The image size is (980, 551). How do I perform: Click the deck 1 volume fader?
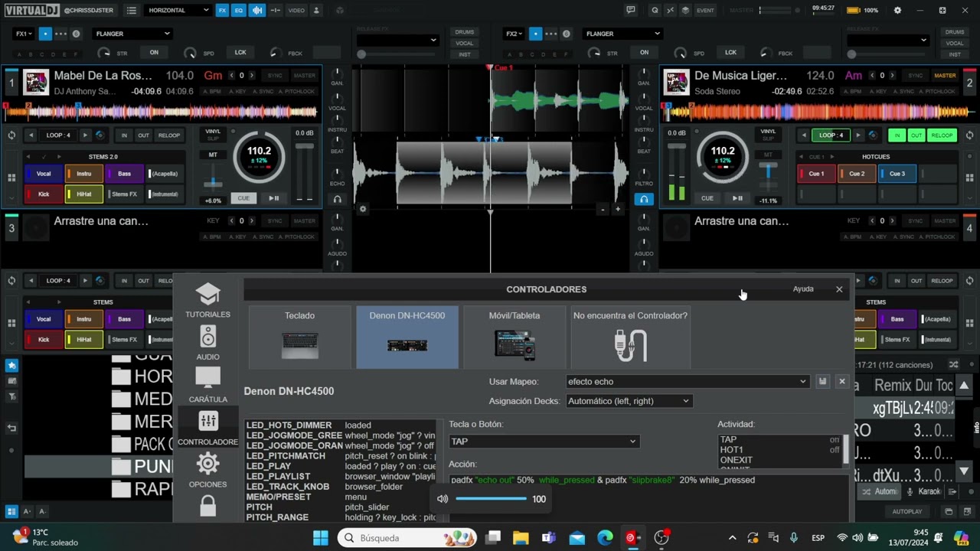(304, 170)
